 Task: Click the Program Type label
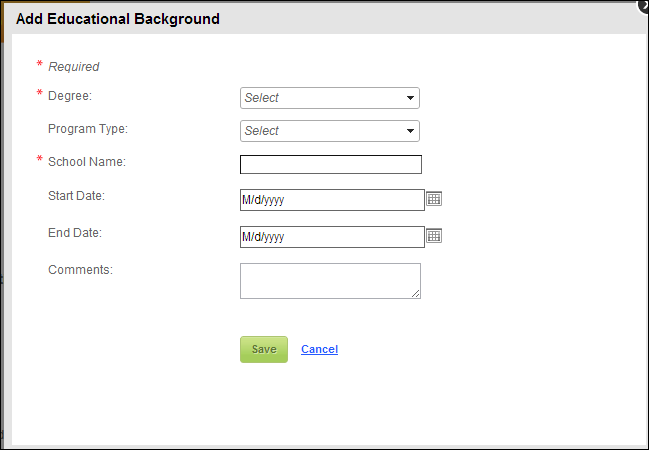tap(88, 129)
